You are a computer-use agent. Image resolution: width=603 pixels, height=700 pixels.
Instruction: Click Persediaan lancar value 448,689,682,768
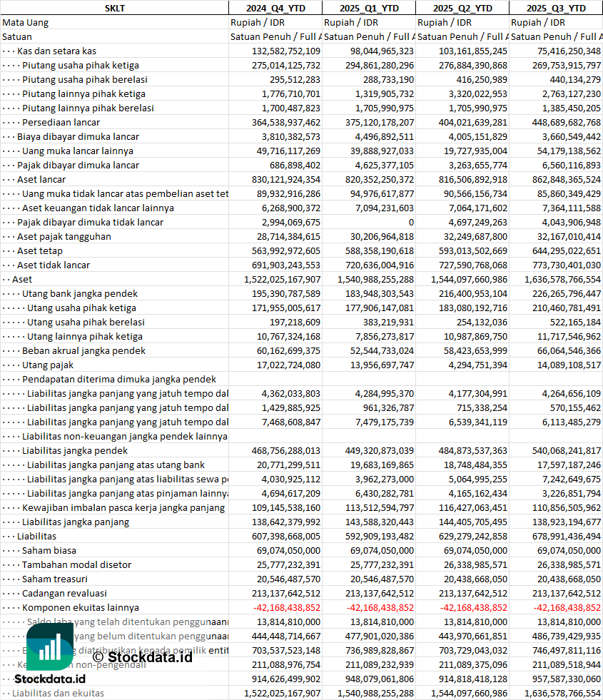pos(567,122)
